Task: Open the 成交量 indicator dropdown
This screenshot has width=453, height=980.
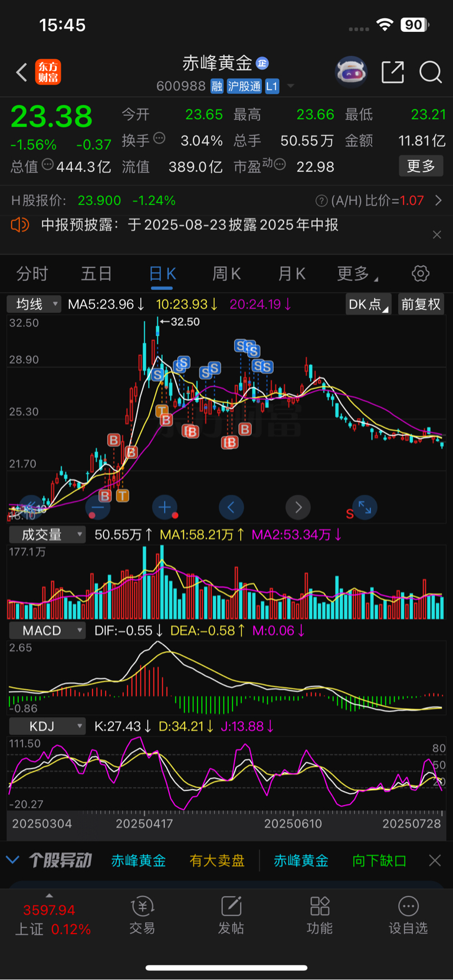Action: (47, 534)
